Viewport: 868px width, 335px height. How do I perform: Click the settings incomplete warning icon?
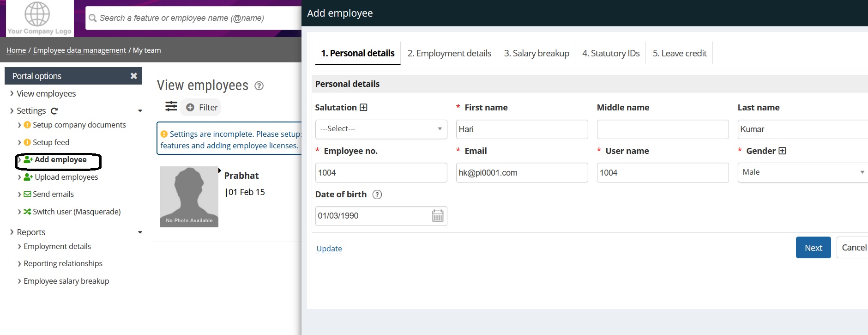[x=164, y=134]
